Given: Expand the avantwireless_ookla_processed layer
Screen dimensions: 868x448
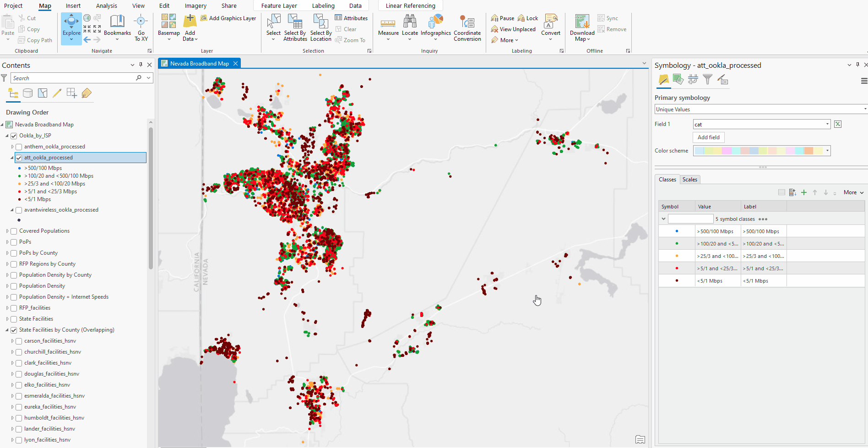Looking at the screenshot, I should point(12,210).
